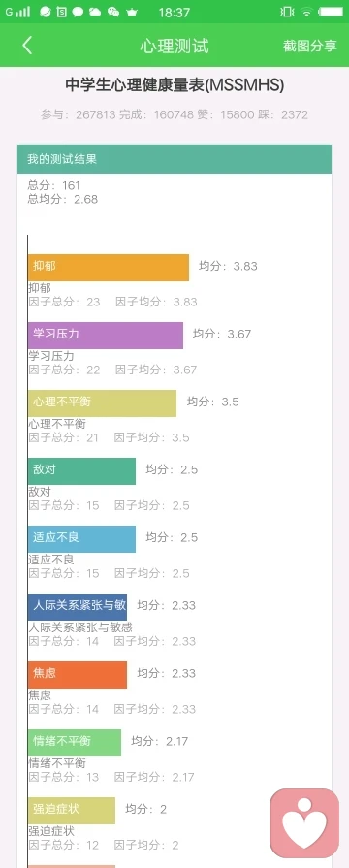Screen dimensions: 349x868
Task: Select the yellow 心理不平衡 bar
Action: click(x=103, y=403)
